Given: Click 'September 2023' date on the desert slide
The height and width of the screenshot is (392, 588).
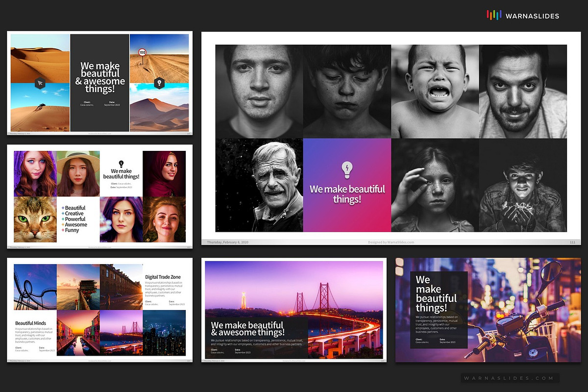Looking at the screenshot, I should pyautogui.click(x=112, y=105).
